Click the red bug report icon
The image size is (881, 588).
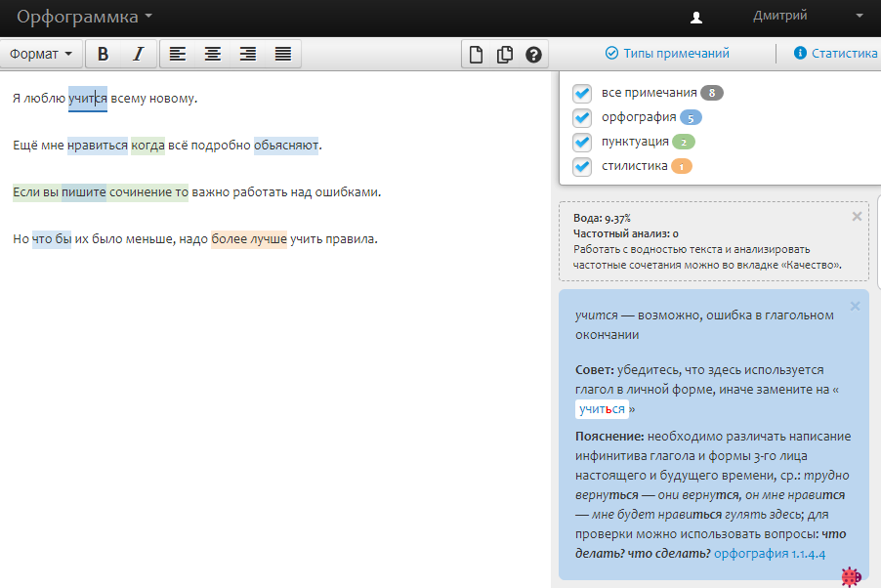click(x=852, y=576)
